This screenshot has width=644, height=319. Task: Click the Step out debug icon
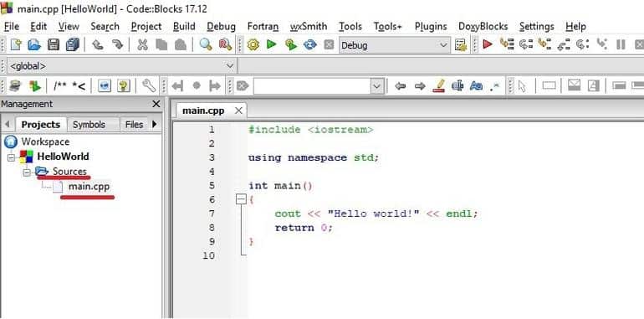tap(564, 44)
